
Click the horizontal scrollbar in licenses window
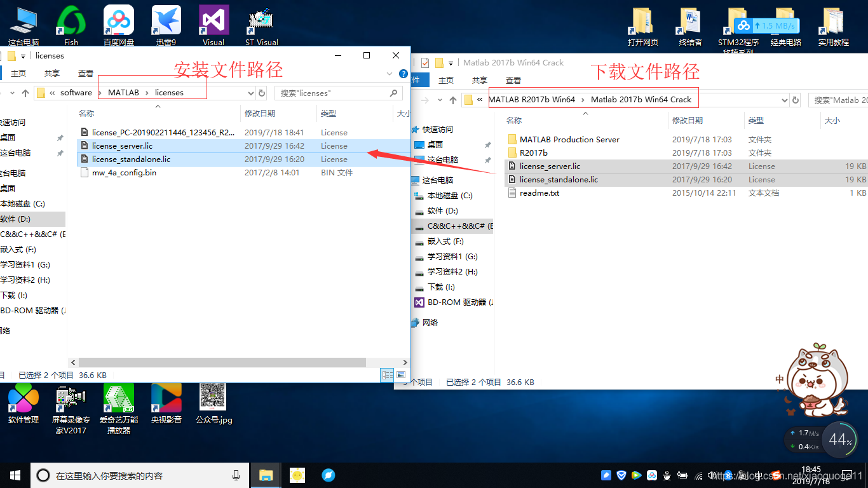coord(221,362)
